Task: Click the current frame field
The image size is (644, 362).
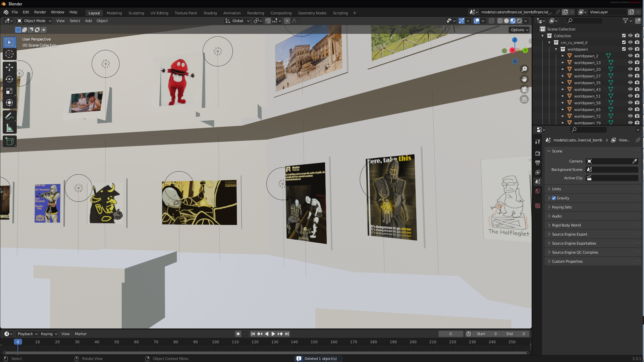Action: (450, 334)
